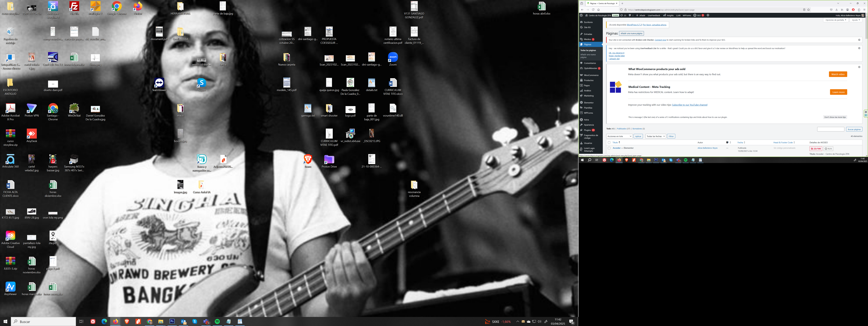Screen dimensions: 868x326
Task: Click the Buscar taskbar search box
Action: pyautogui.click(x=43, y=322)
